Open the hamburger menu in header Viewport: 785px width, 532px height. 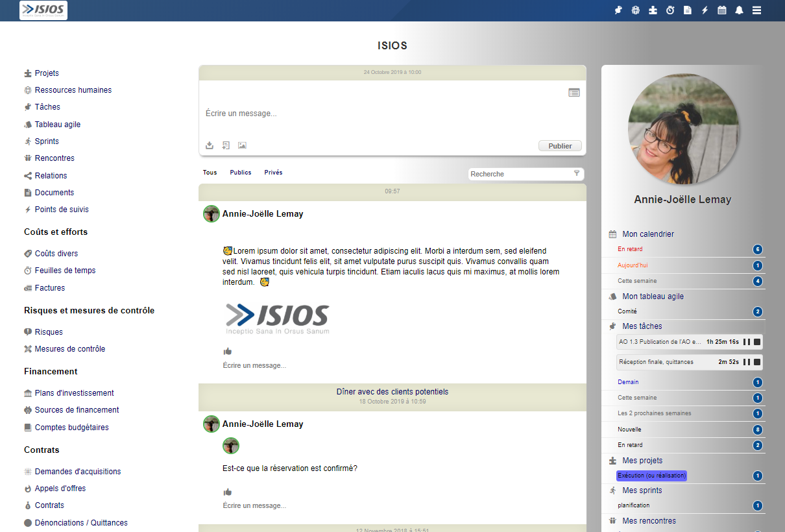(756, 10)
